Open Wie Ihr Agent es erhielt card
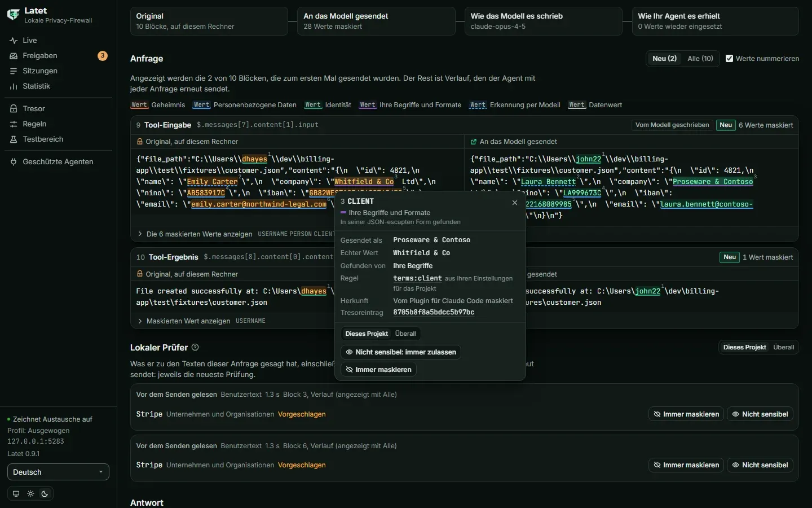The height and width of the screenshot is (508, 812). pos(715,21)
